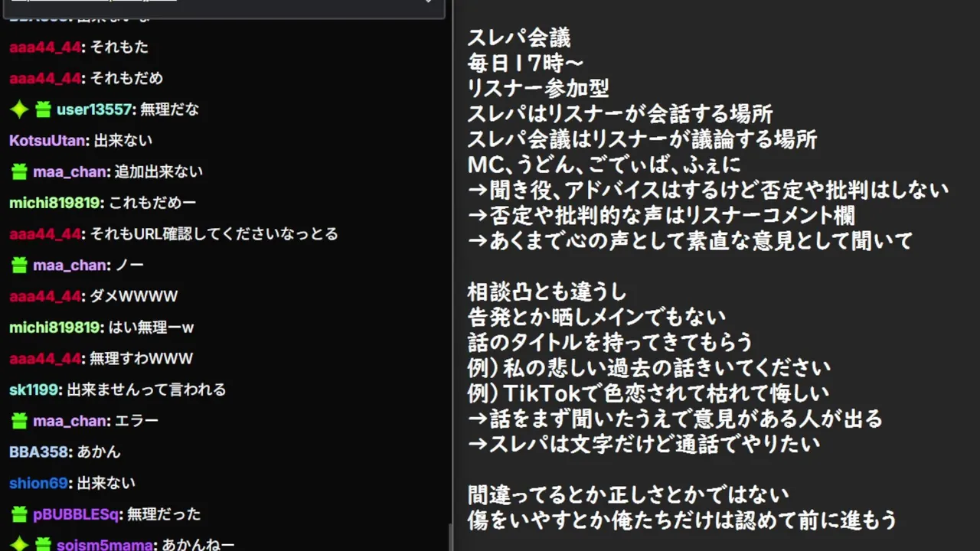Click the line スレパ会議はリスナーが議論する場所
This screenshot has width=980, height=551.
[x=642, y=139]
